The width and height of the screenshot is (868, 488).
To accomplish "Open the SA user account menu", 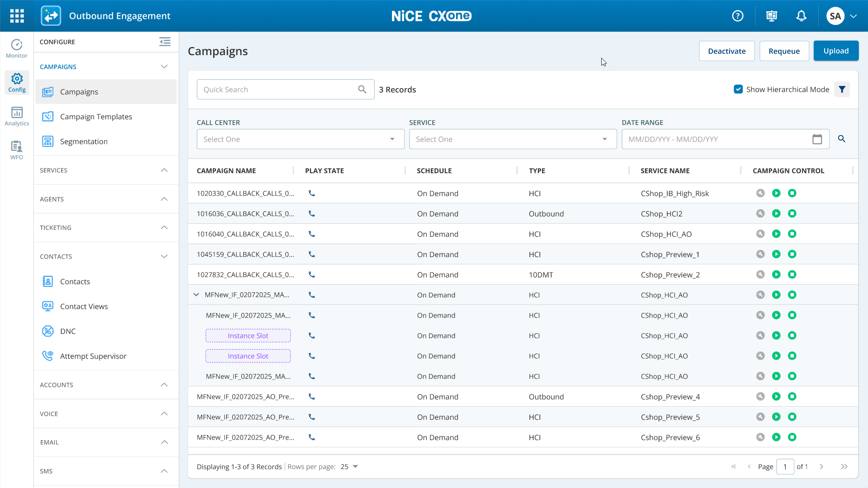I will point(841,16).
